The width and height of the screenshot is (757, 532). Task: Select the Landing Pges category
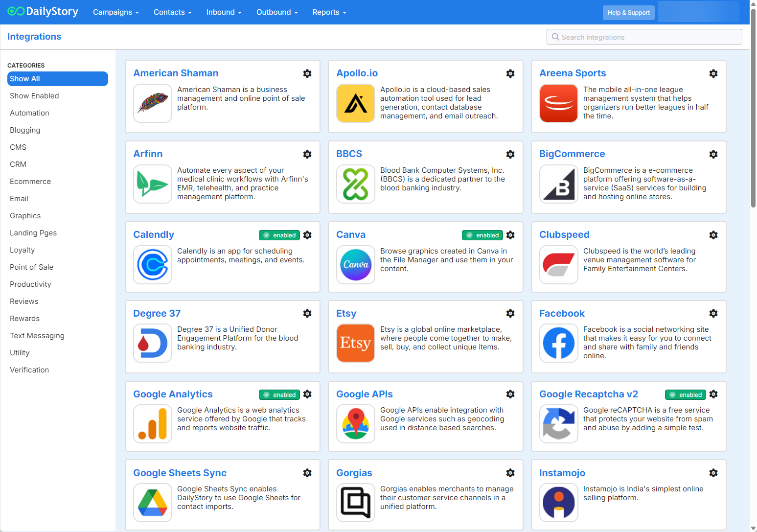(58, 233)
